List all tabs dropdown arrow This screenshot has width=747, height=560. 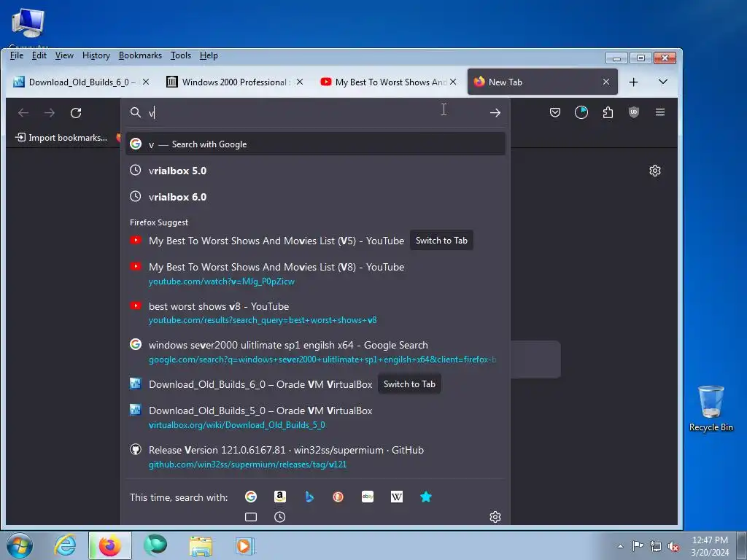coord(662,82)
